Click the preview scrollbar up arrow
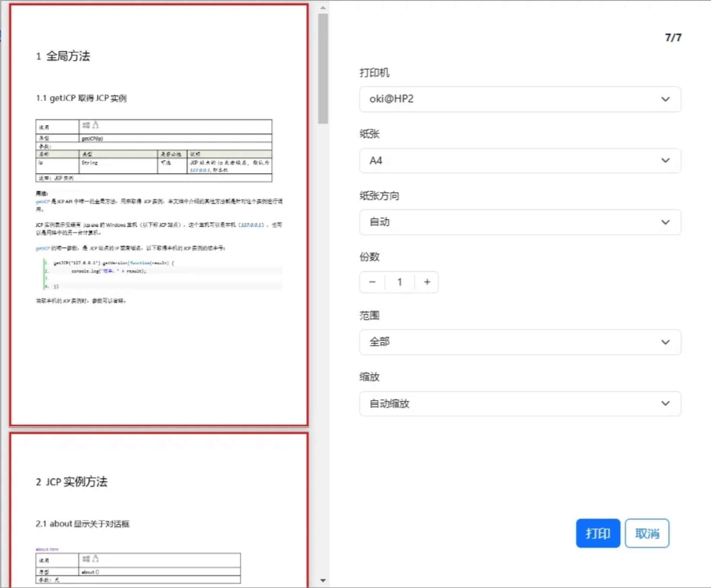Screen dimensions: 711x588 tap(323, 8)
